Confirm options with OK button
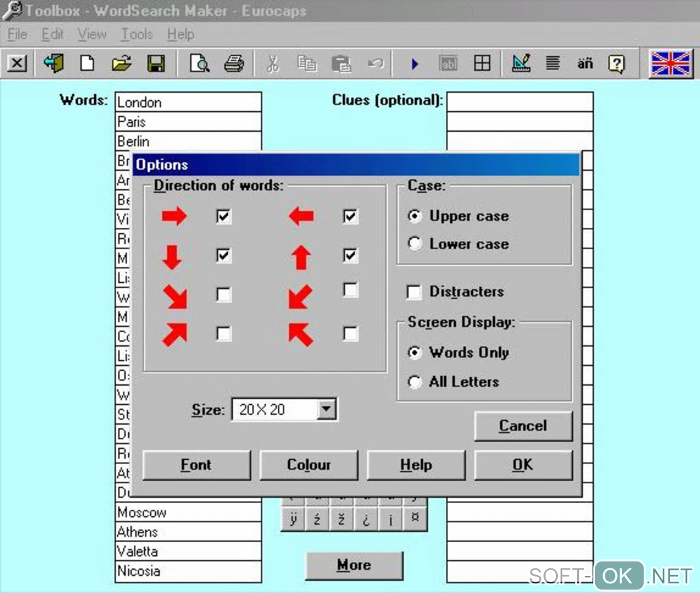 pos(523,465)
